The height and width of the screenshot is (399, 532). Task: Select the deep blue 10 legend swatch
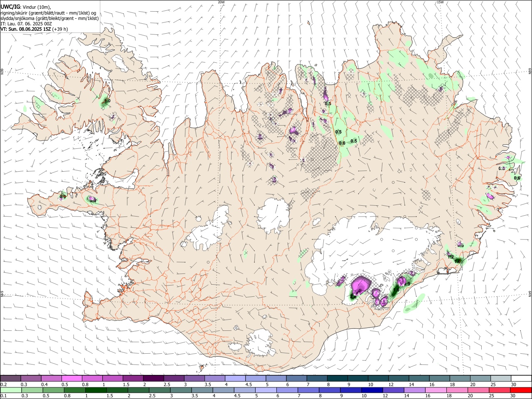tap(371, 390)
